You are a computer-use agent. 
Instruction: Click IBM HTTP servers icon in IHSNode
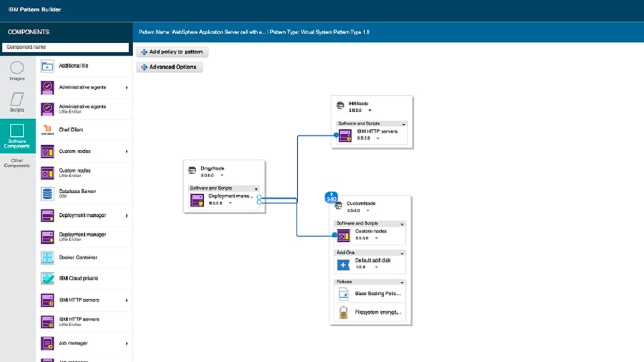point(345,135)
